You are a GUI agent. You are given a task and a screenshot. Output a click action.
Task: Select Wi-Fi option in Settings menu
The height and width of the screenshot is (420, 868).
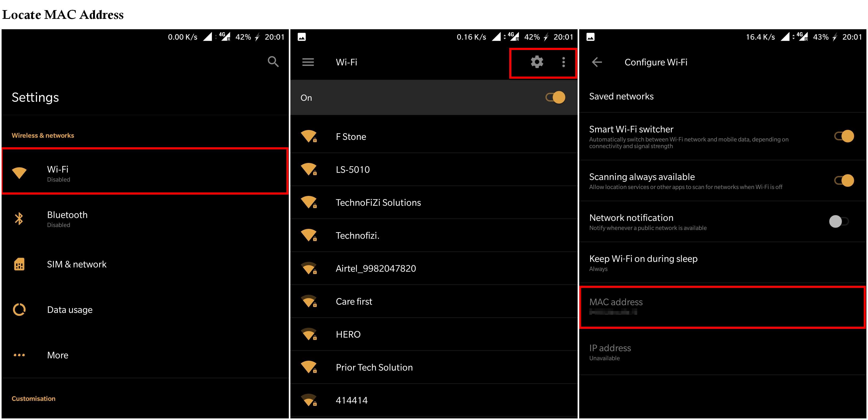(144, 172)
